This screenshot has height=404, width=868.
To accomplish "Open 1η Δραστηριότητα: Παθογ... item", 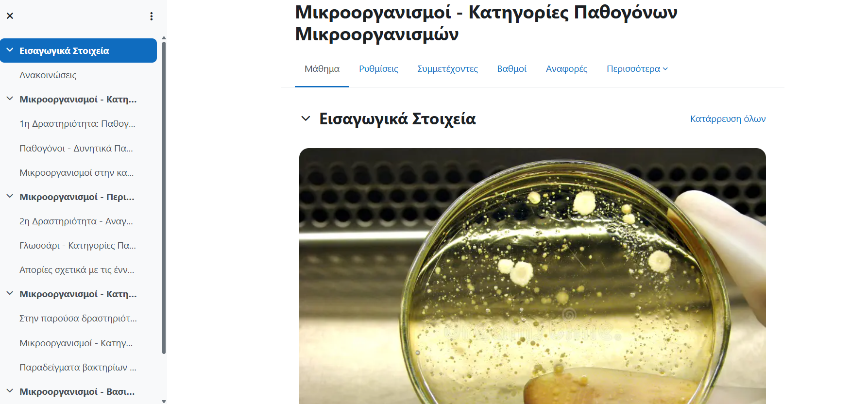I will click(77, 124).
